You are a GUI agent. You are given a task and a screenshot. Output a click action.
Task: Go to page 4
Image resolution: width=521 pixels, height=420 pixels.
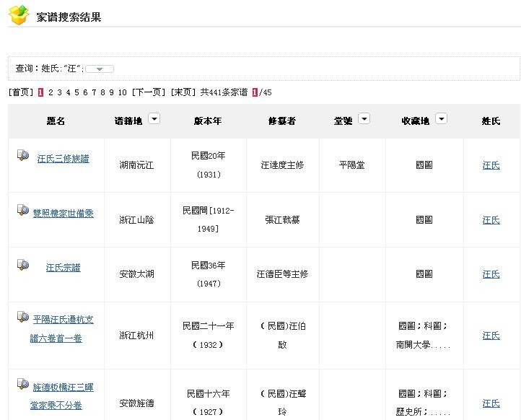pos(68,92)
